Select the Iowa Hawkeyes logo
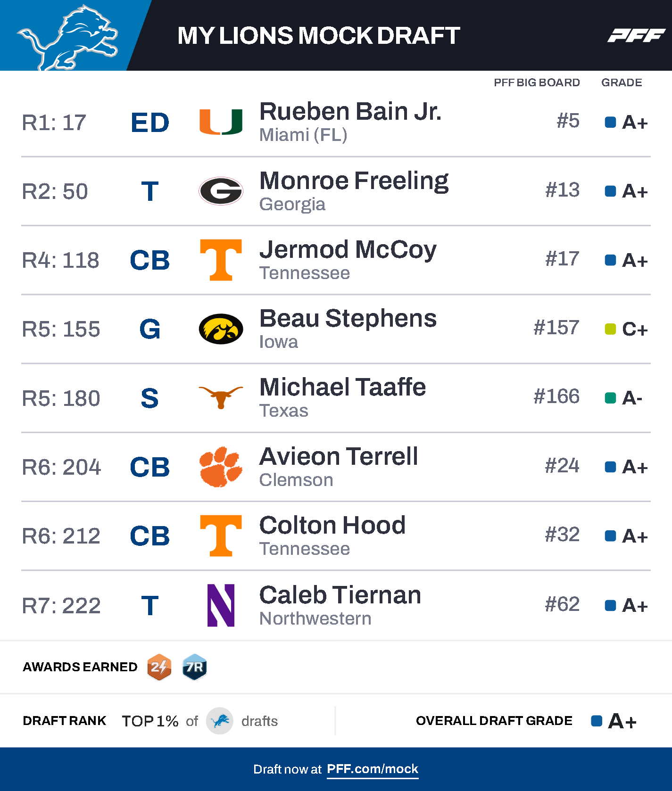 click(x=221, y=329)
